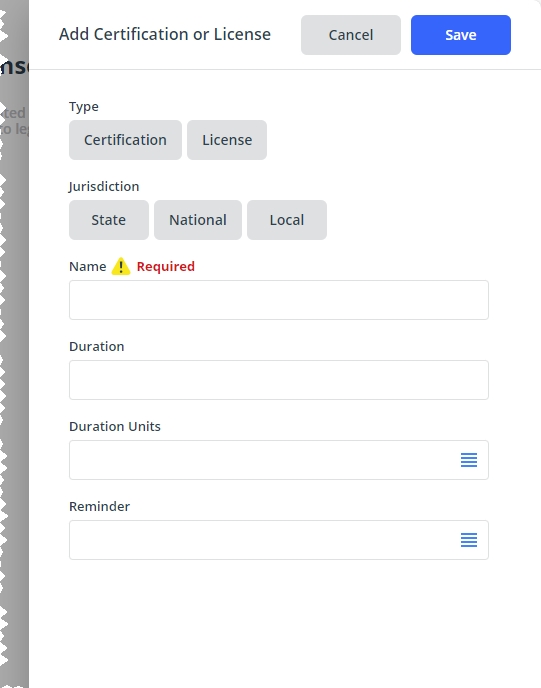
Task: Save the new certification or license
Action: point(461,35)
